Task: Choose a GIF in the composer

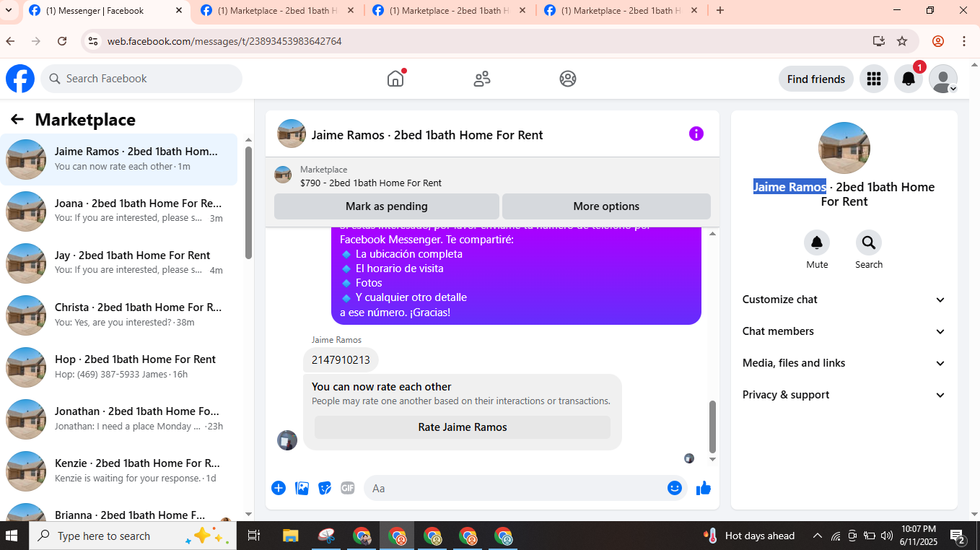Action: 348,488
